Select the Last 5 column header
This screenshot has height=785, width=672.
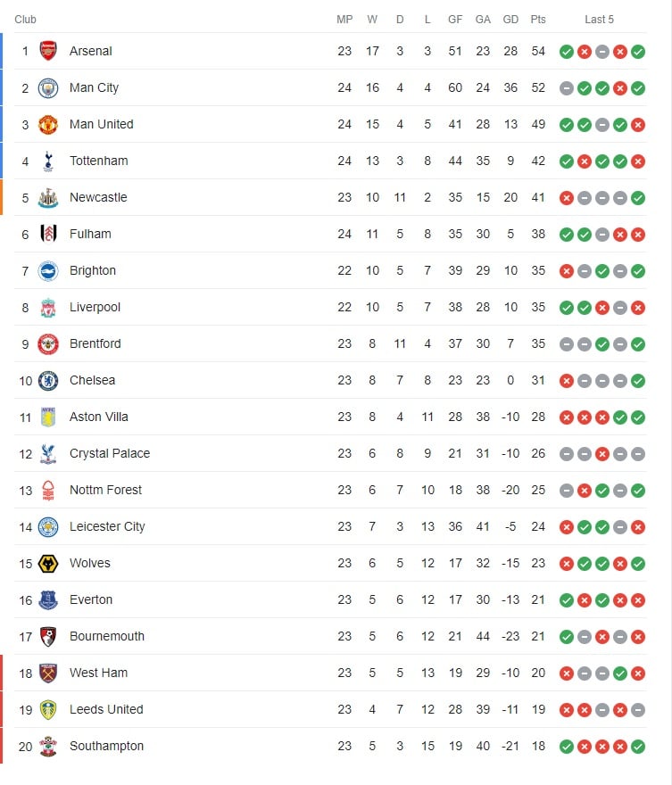tap(599, 20)
